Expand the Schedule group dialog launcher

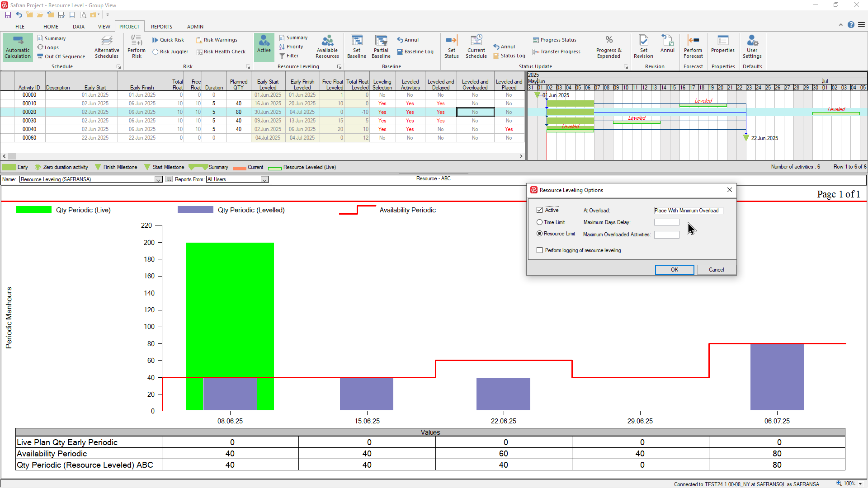click(x=119, y=67)
